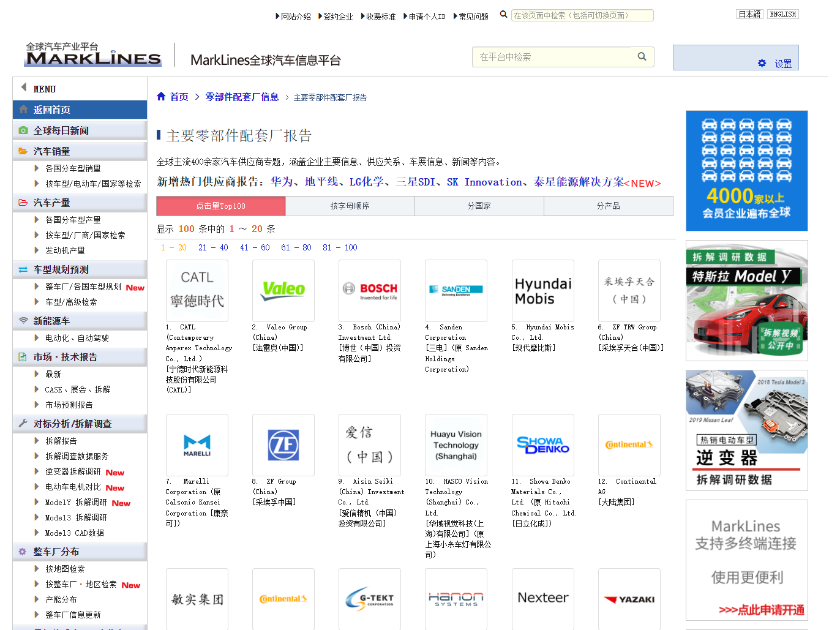
Task: Open 收费标准 top menu link
Action: click(x=381, y=17)
